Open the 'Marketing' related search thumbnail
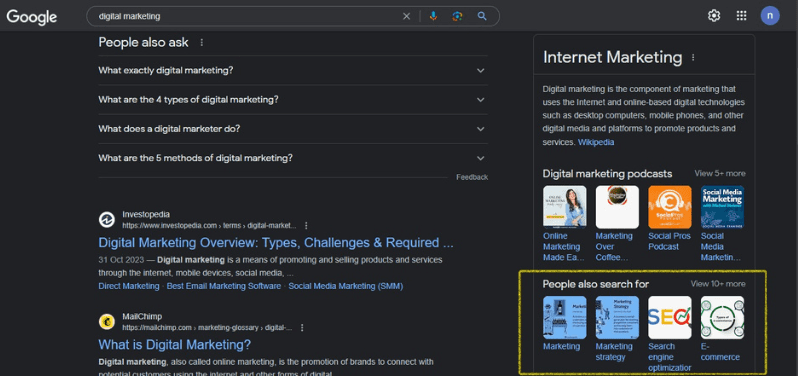 click(x=564, y=317)
